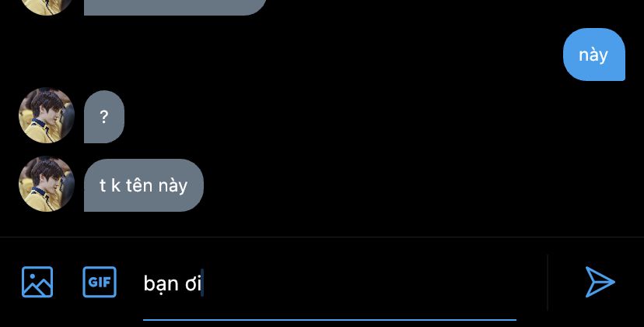The image size is (644, 327).
Task: Select the "t k tên này" message bubble
Action: (144, 185)
